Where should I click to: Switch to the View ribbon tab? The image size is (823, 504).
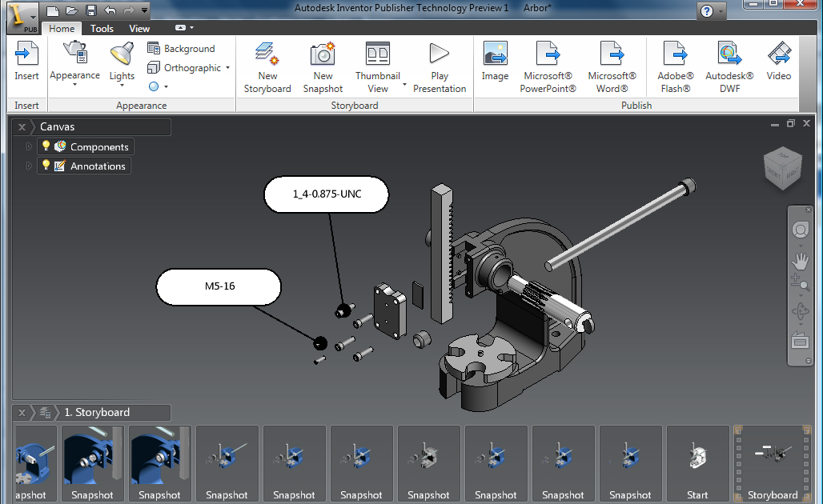[139, 28]
